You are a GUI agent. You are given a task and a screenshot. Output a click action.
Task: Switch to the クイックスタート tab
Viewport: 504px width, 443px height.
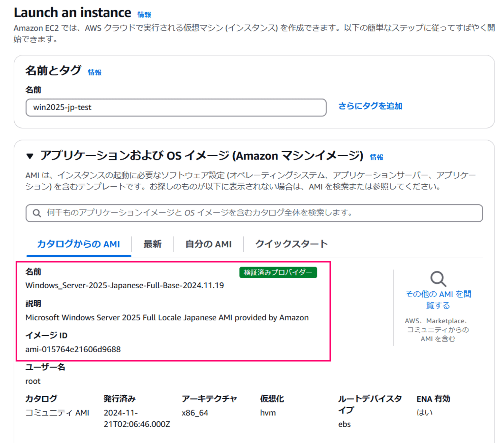coord(292,244)
